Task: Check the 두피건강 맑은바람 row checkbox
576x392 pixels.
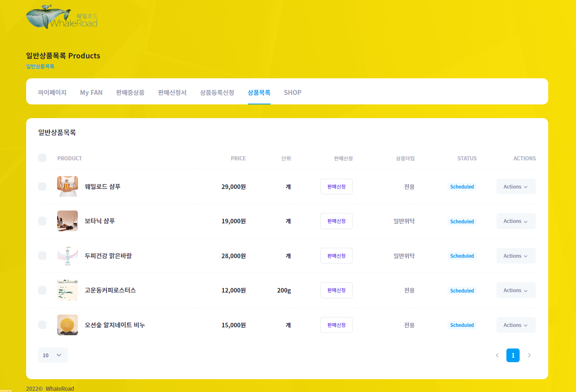Action: click(42, 256)
